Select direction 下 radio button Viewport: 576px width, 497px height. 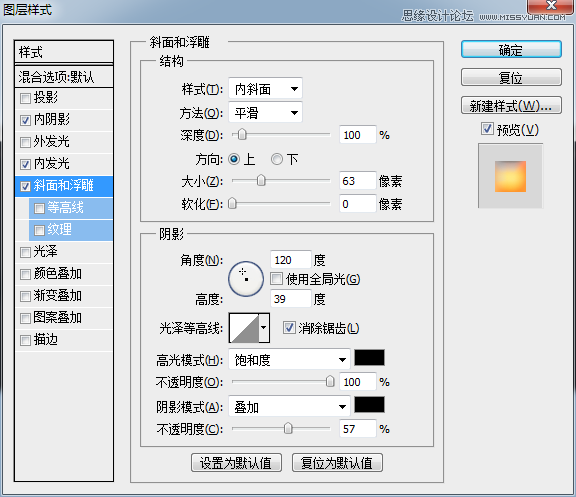click(277, 159)
